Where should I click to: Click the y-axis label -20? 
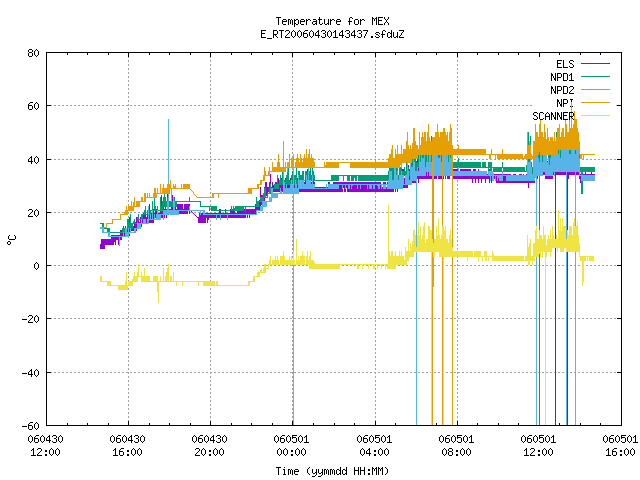(31, 319)
